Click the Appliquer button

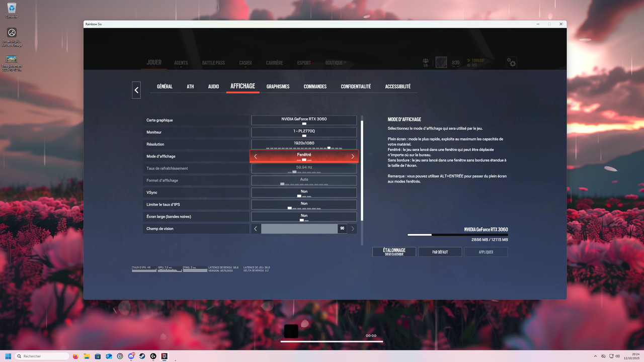coord(486,252)
